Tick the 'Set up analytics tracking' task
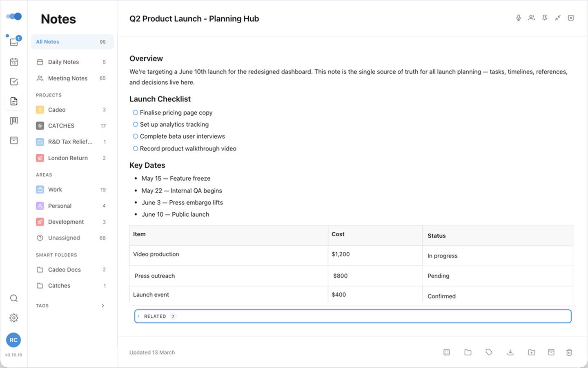The width and height of the screenshot is (588, 368). 136,124
